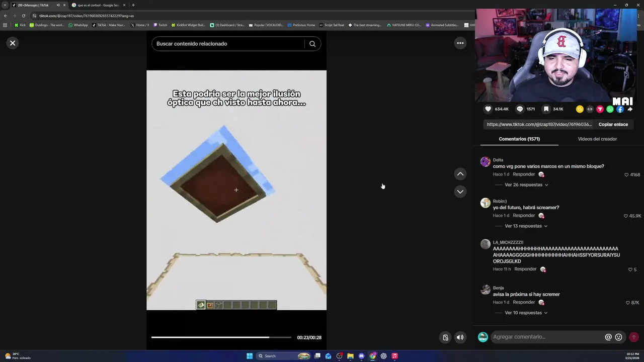
Task: Click Copiar enlace button
Action: [613, 124]
